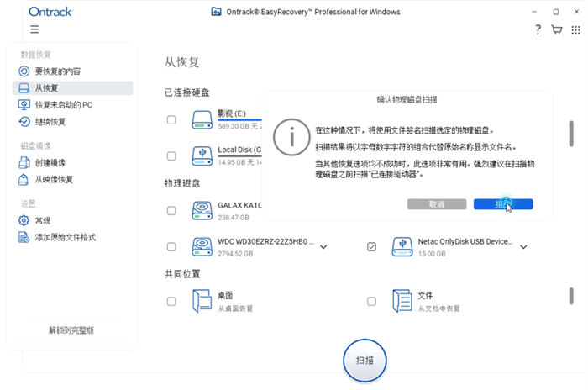Click the Local Disk (G) USB drive icon

202,155
